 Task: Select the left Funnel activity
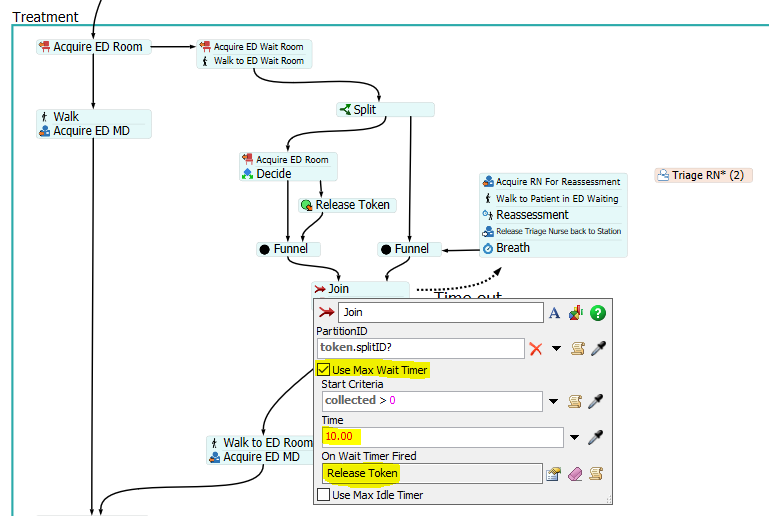click(x=288, y=249)
